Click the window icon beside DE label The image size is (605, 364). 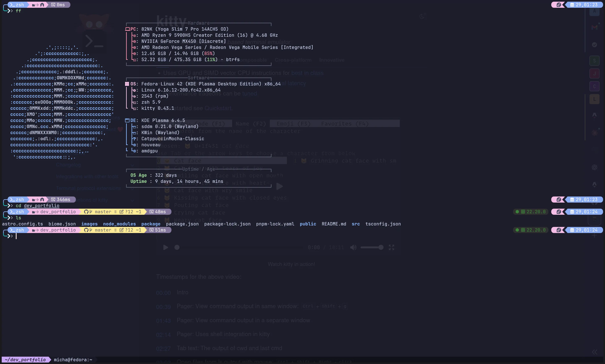click(x=127, y=120)
